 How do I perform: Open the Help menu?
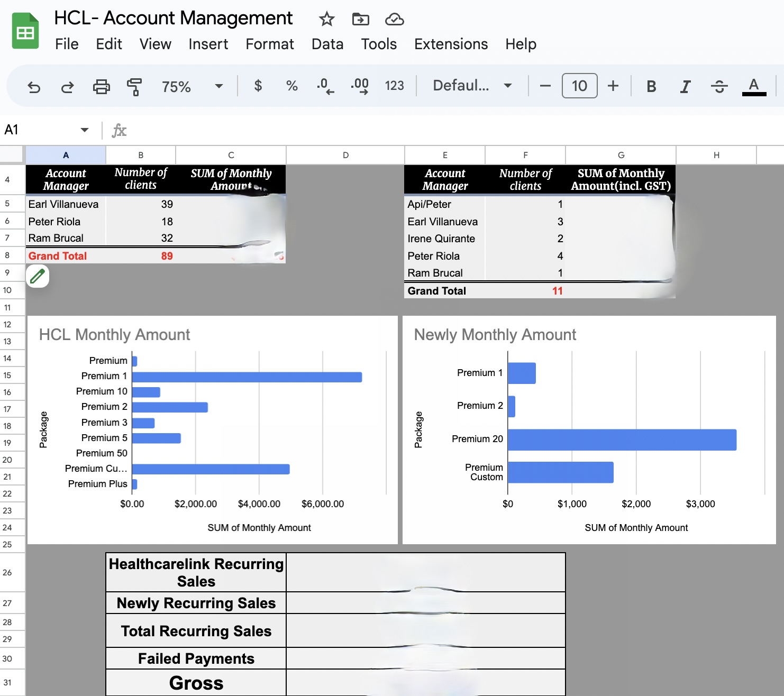[x=521, y=44]
